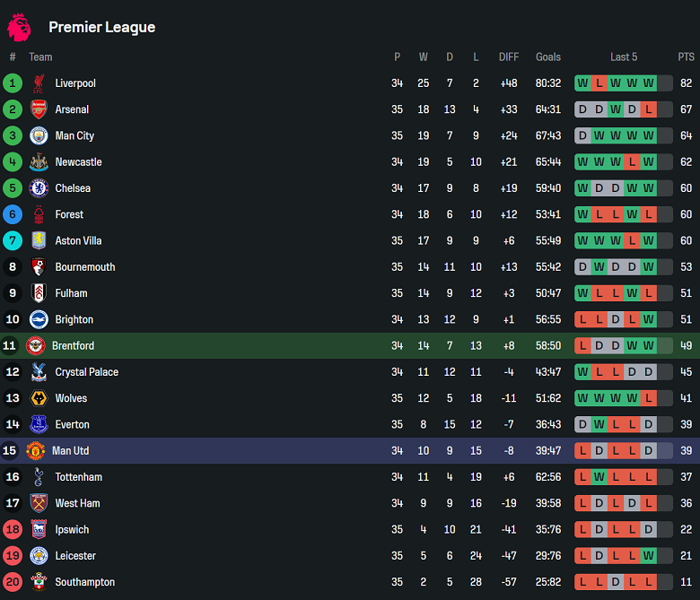The height and width of the screenshot is (600, 700).
Task: Click the Premier League lion logo
Action: (x=19, y=27)
